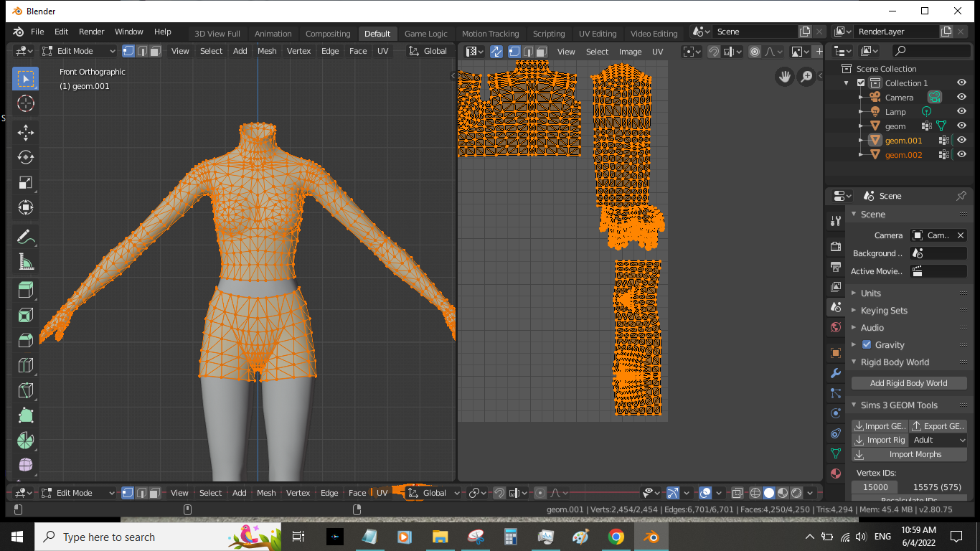Screen dimensions: 980x551
Task: Activate the Scale tool
Action: pos(25,182)
